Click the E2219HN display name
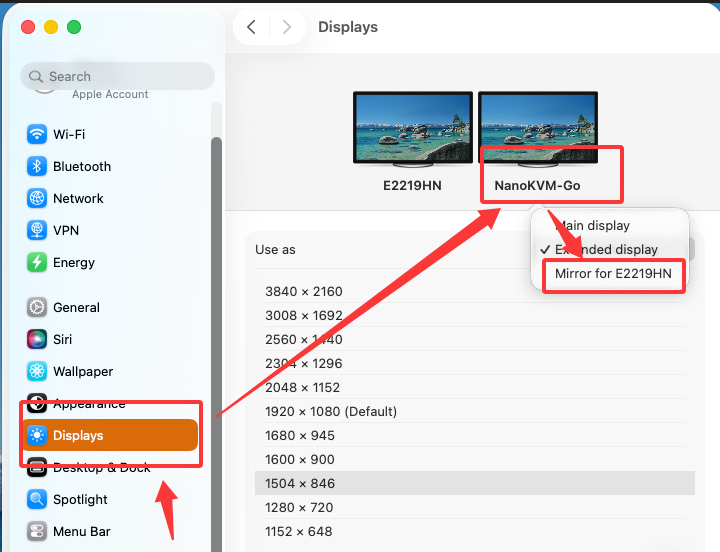The width and height of the screenshot is (720, 552). pyautogui.click(x=412, y=186)
